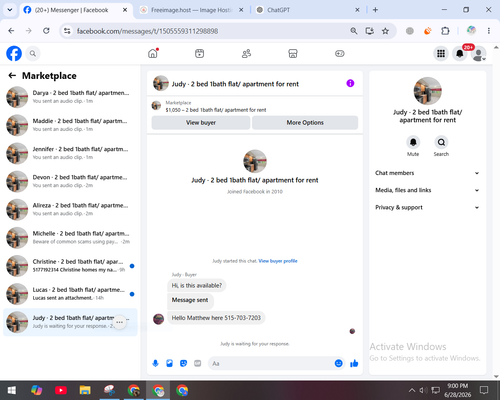Open the Darya apartment conversation
Image resolution: width=500 pixels, height=400 pixels.
point(70,97)
